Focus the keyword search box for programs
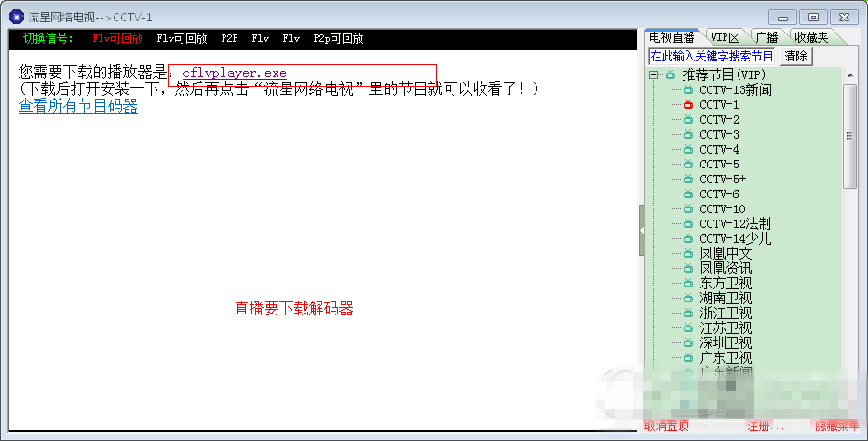Viewport: 868px width, 441px height. click(x=712, y=56)
